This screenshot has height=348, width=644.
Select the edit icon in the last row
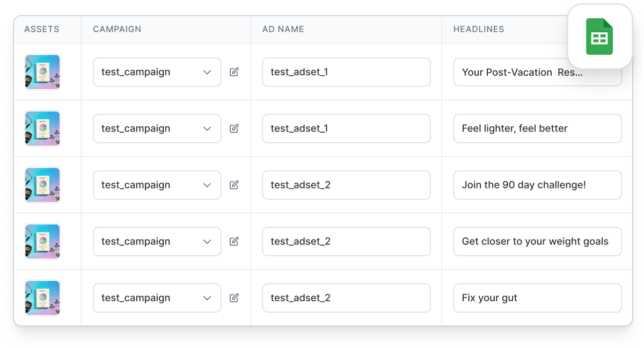(233, 298)
